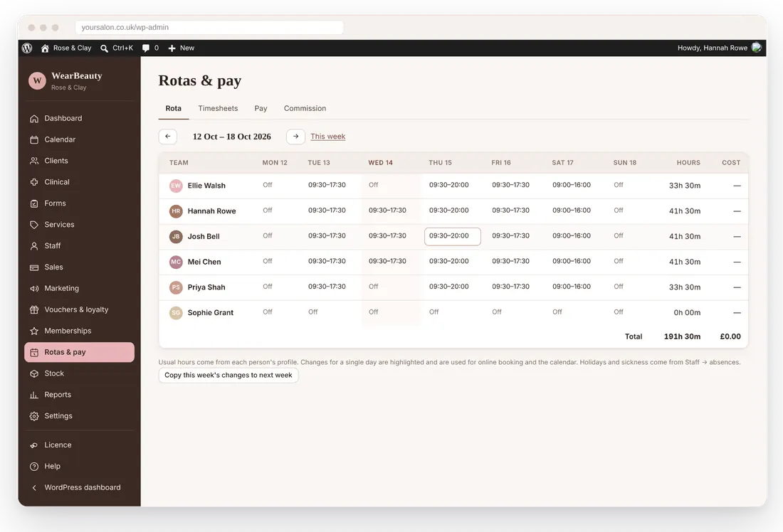The width and height of the screenshot is (783, 532).
Task: Select the Rotas & pay sidebar item
Action: point(79,352)
